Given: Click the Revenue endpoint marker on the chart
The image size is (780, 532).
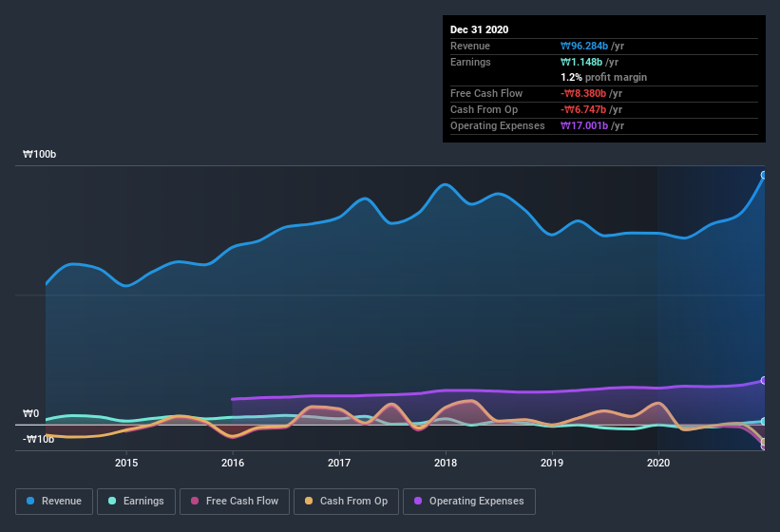Looking at the screenshot, I should tap(764, 176).
